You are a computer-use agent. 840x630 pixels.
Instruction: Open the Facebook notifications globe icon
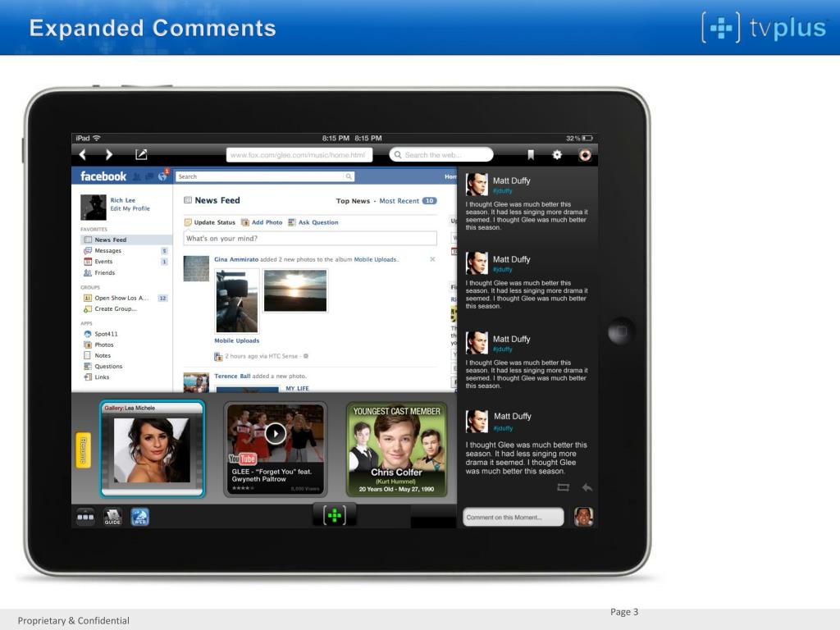point(163,176)
